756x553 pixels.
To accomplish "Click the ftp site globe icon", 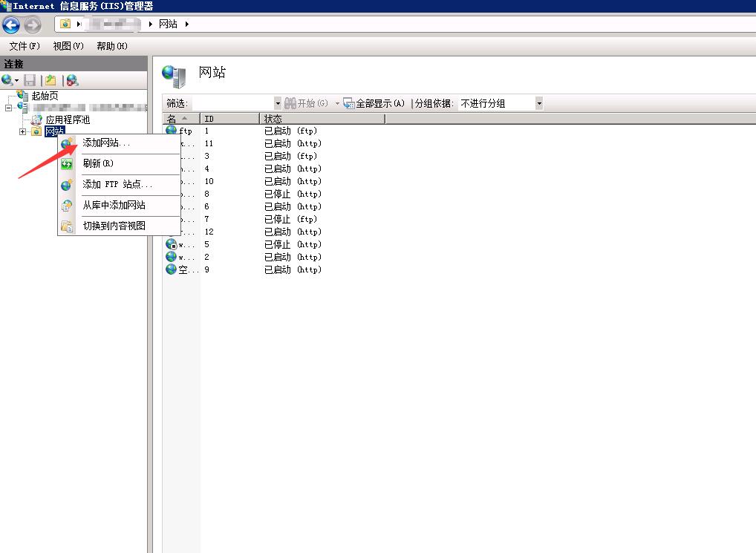I will (171, 130).
